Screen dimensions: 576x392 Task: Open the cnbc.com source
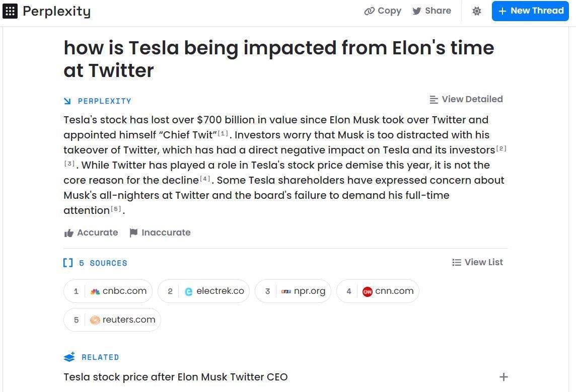108,291
